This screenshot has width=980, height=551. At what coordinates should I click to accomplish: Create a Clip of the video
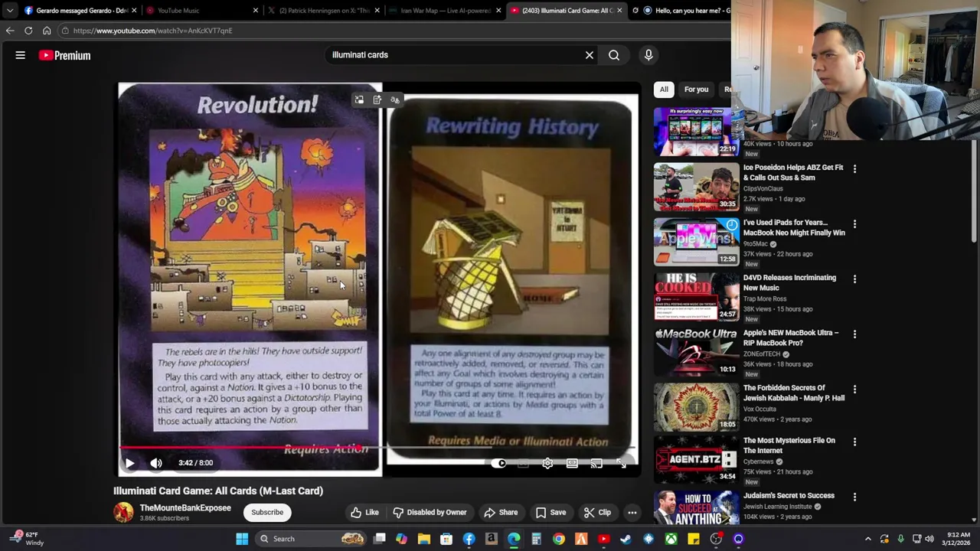[x=596, y=513]
